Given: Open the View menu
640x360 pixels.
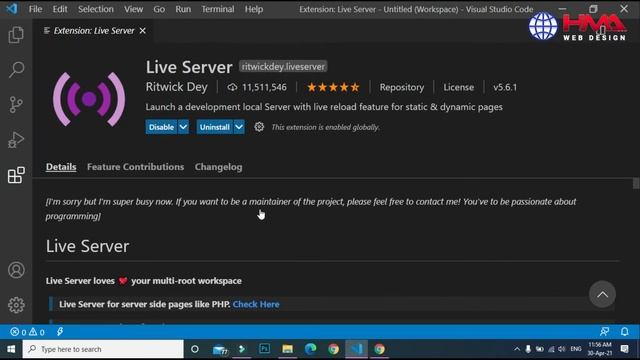Looking at the screenshot, I should click(133, 9).
